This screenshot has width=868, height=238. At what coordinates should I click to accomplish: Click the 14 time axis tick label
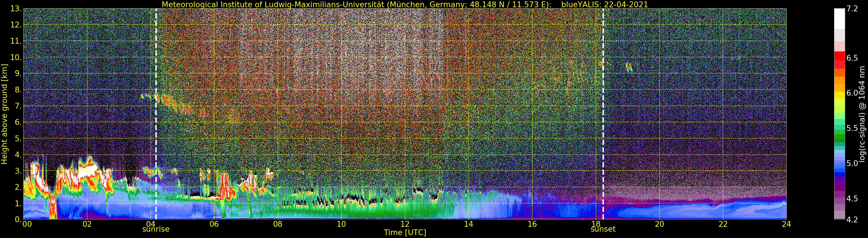468,224
